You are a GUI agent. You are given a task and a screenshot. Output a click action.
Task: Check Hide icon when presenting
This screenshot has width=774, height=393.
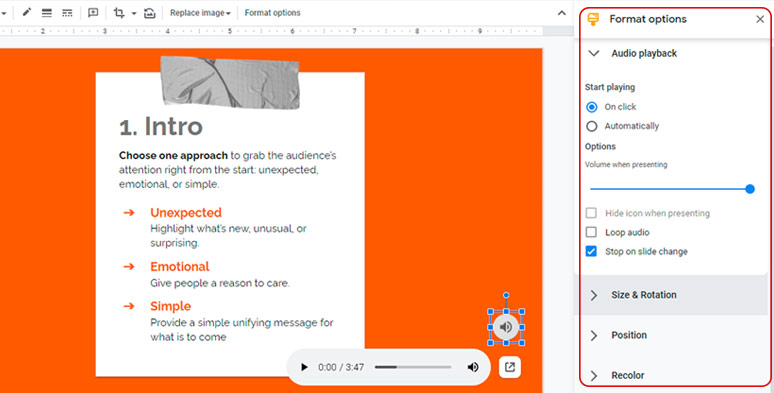tap(591, 213)
